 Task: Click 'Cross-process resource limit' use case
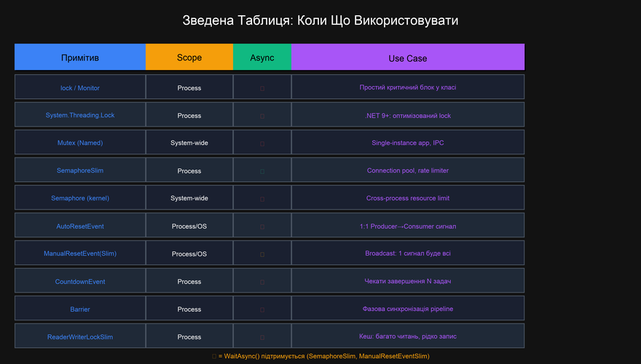[x=408, y=198]
